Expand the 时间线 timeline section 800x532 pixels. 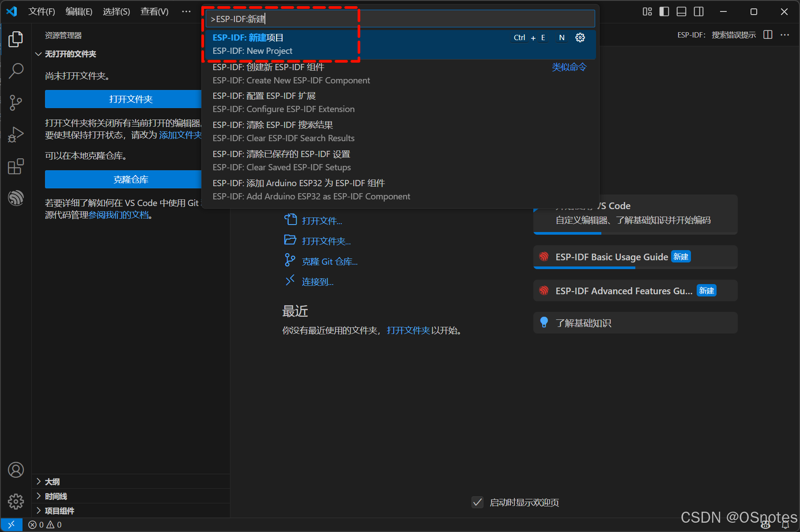(x=56, y=496)
